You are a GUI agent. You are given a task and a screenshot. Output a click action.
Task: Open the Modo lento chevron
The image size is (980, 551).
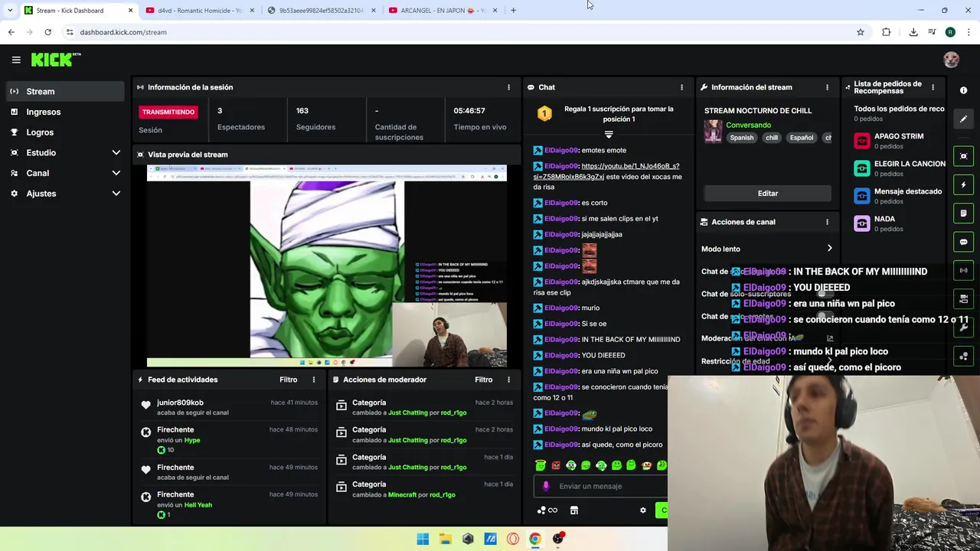[829, 249]
